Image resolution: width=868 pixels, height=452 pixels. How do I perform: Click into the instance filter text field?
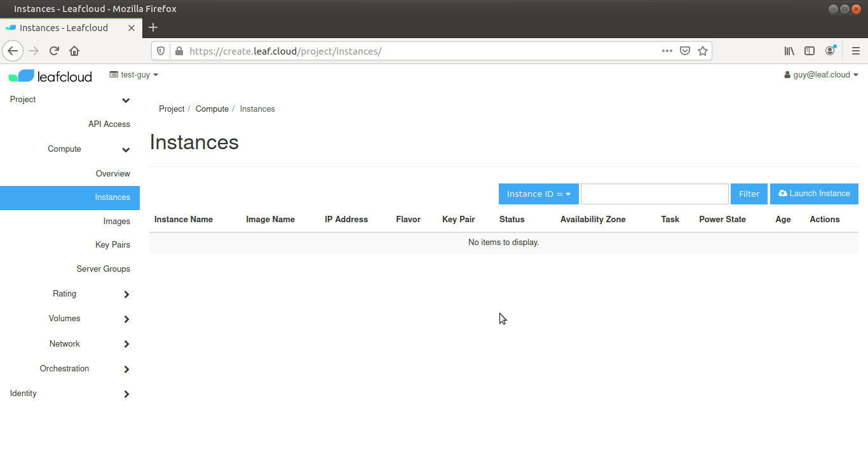point(654,194)
